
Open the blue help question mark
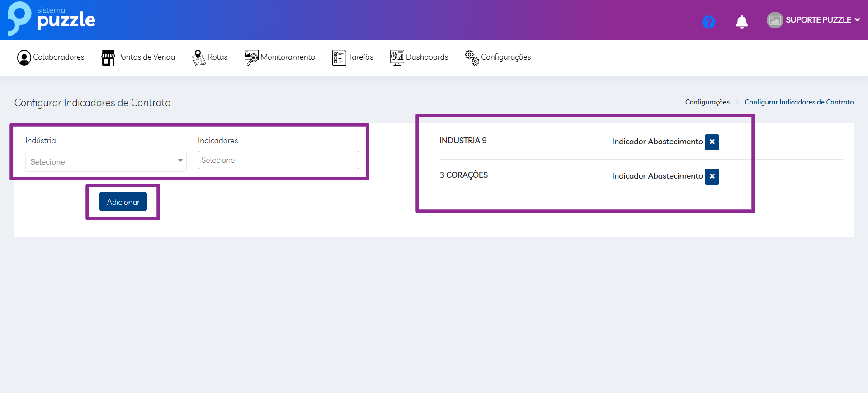tap(708, 22)
